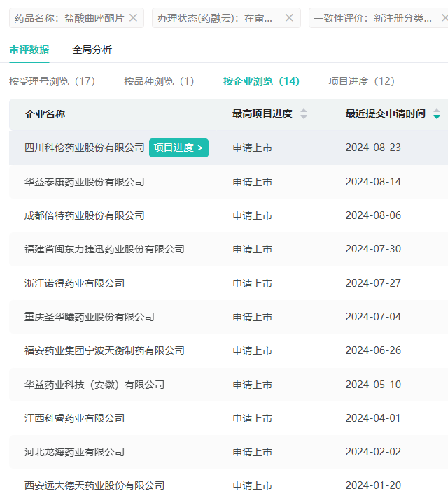Switch to 项目进度 (12) view
Viewport: 448px width, 498px height.
[x=362, y=81]
